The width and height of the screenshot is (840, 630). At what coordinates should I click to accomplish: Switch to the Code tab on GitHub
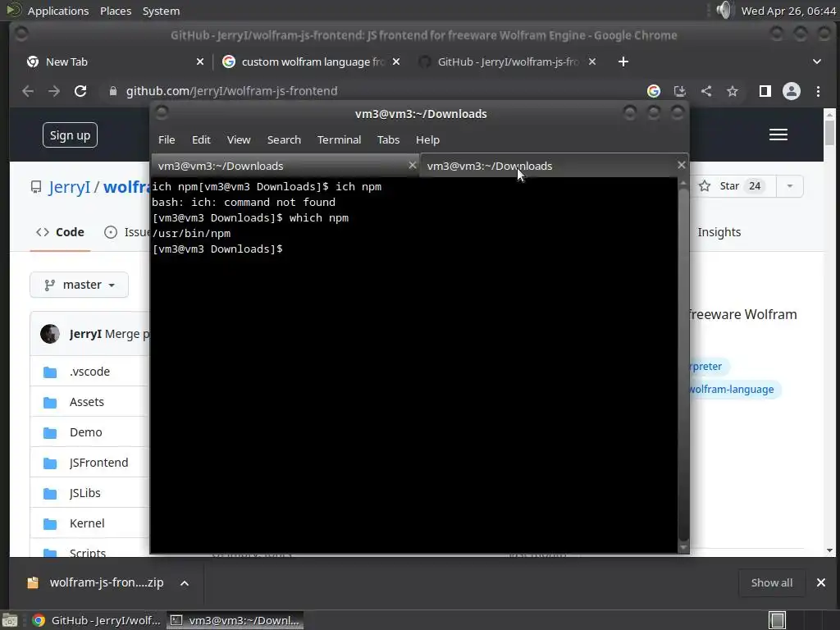(x=60, y=232)
